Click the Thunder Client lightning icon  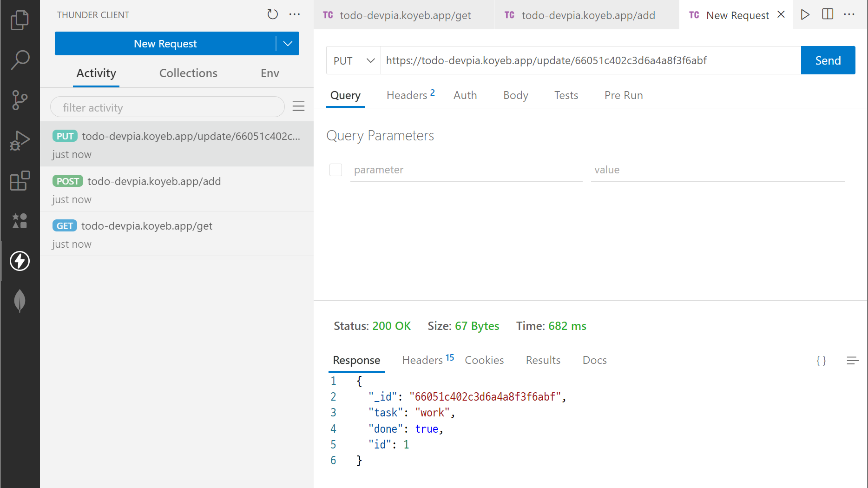[x=20, y=261]
